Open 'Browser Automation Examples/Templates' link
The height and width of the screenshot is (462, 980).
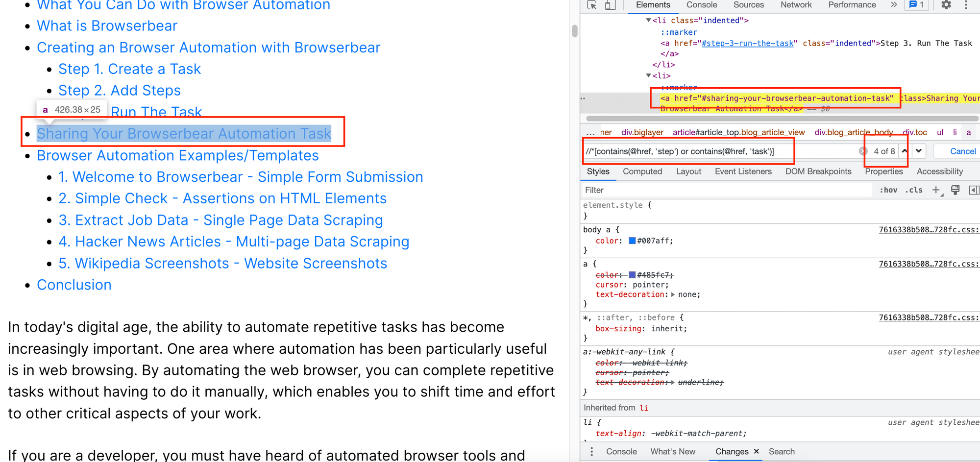[x=177, y=155]
